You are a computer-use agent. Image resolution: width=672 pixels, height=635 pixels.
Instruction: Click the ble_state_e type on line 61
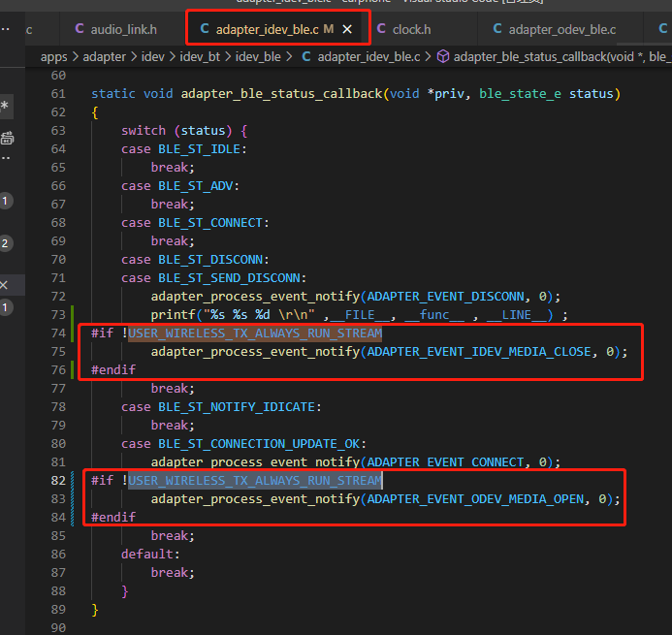point(520,94)
